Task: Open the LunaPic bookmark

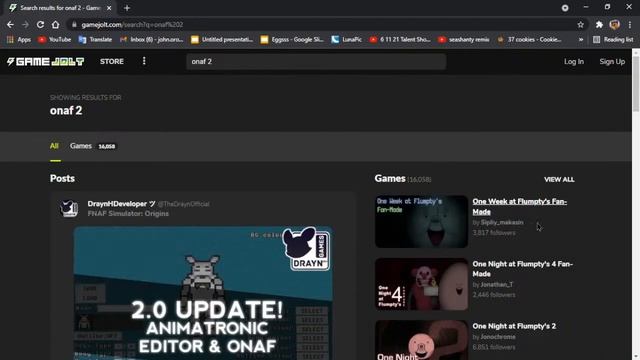Action: 347,40
